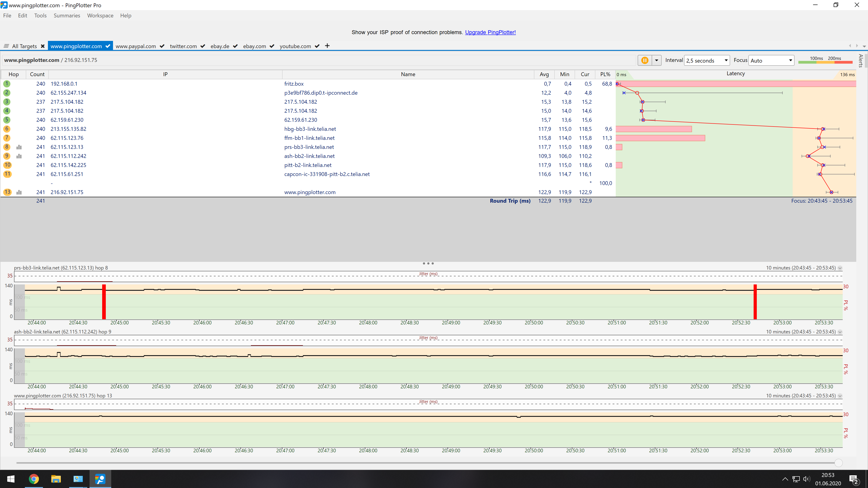Open the Focus dropdown set to Auto
The width and height of the screenshot is (868, 488).
[x=771, y=61]
